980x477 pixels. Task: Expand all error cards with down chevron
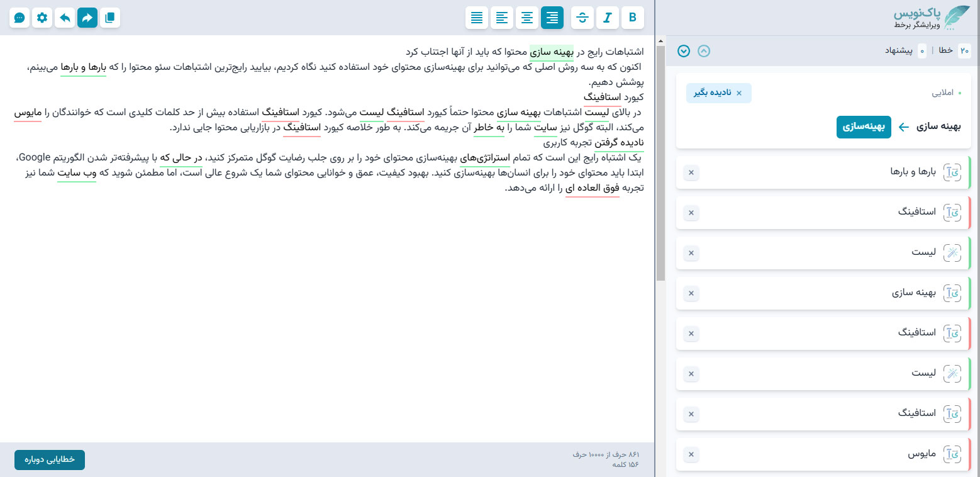coord(684,51)
